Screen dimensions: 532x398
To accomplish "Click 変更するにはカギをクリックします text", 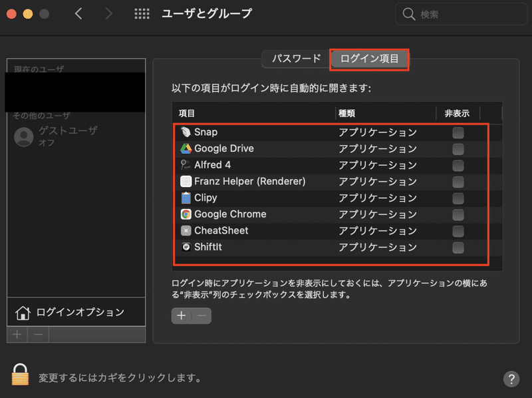I will 120,377.
